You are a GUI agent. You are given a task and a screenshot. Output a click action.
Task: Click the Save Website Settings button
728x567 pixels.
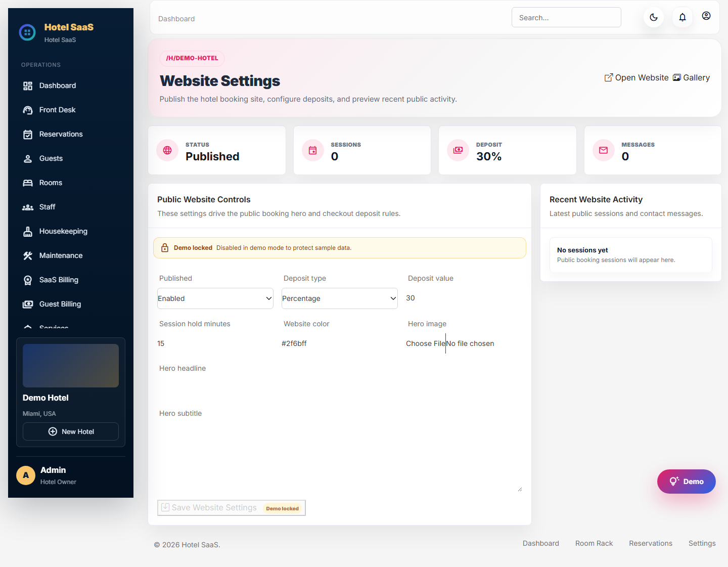(232, 508)
